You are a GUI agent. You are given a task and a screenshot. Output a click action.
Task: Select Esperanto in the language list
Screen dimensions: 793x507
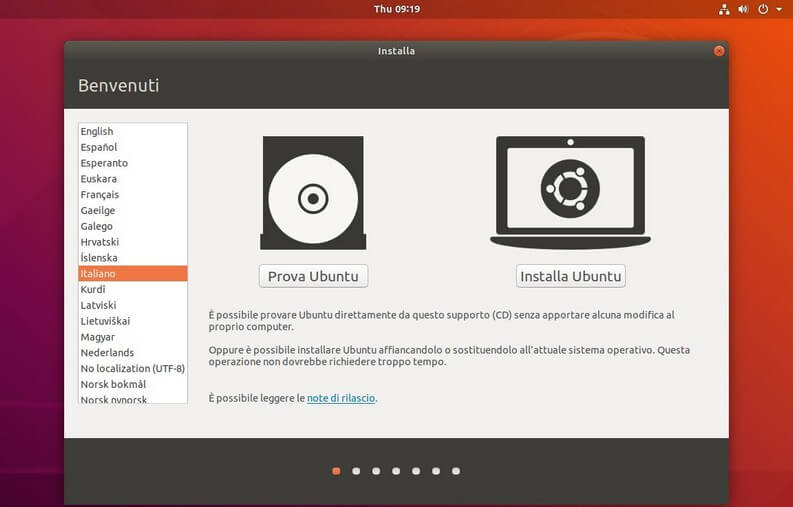133,163
